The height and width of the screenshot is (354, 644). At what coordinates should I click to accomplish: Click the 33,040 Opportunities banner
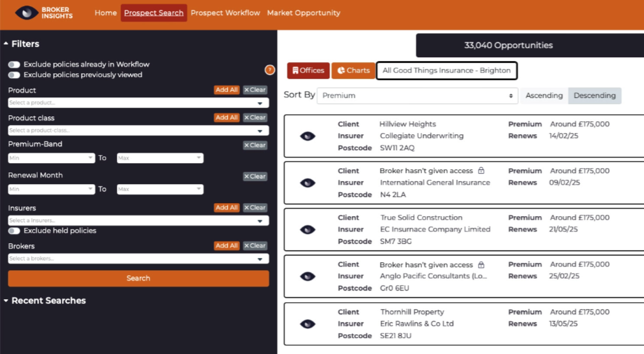[x=530, y=45]
